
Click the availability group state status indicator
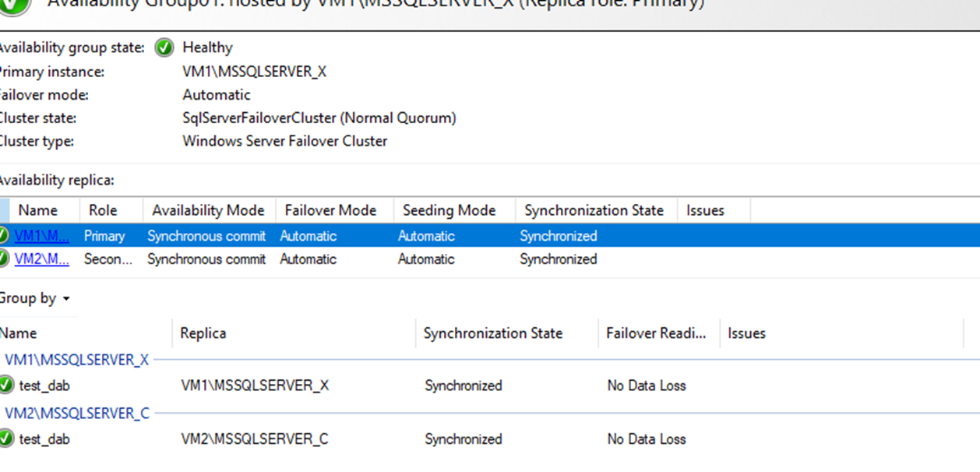pos(164,48)
